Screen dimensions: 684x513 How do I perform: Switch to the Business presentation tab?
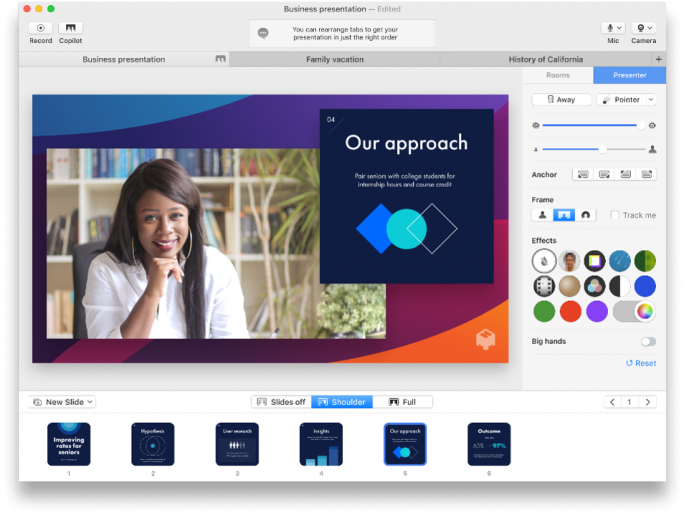click(x=123, y=59)
